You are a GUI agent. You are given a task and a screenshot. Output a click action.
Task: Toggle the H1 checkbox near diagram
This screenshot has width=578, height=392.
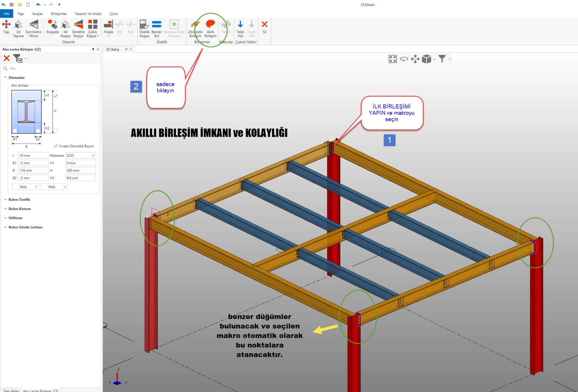coord(56,96)
